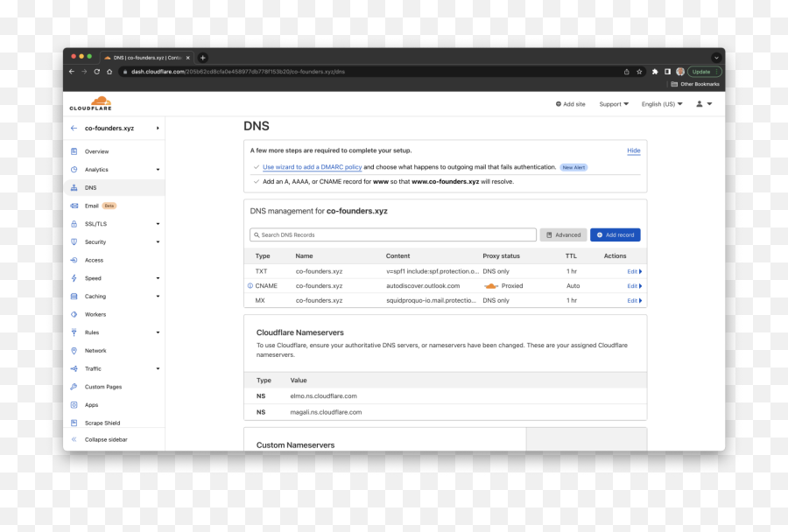
Task: Open the Analytics sidebar item
Action: pyautogui.click(x=96, y=169)
